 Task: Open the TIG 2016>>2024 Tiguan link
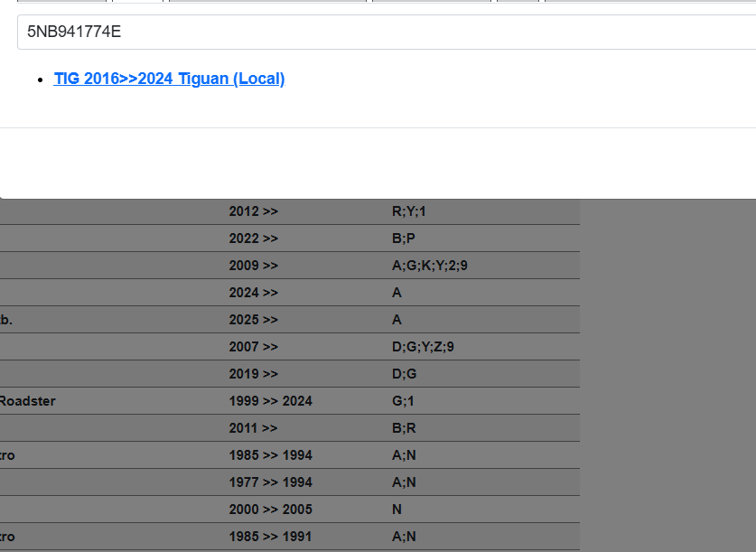(x=169, y=79)
